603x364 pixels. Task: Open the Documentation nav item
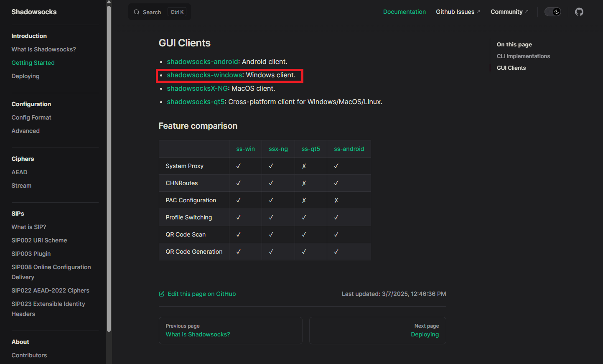[x=404, y=12]
